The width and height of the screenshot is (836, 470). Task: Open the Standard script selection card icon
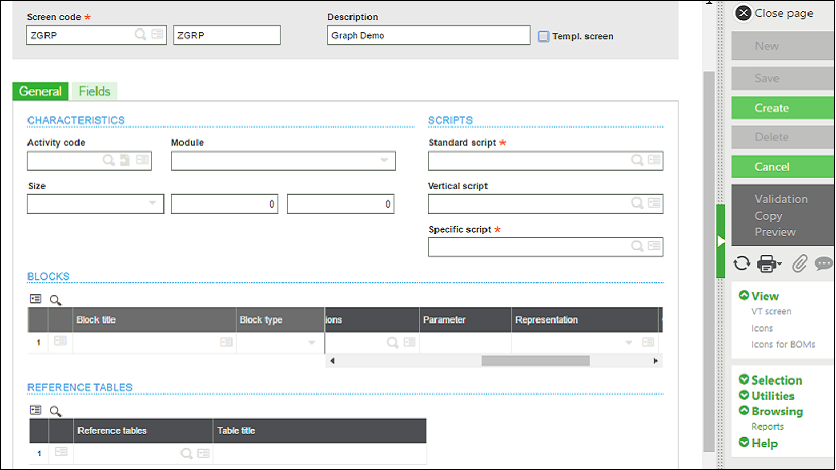tap(654, 160)
